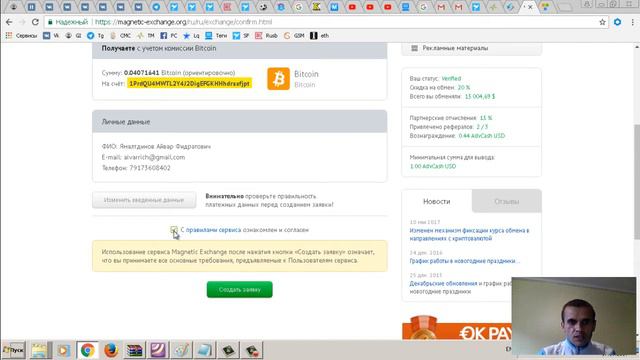Open the Декабрьские обновления news link

pos(443,283)
